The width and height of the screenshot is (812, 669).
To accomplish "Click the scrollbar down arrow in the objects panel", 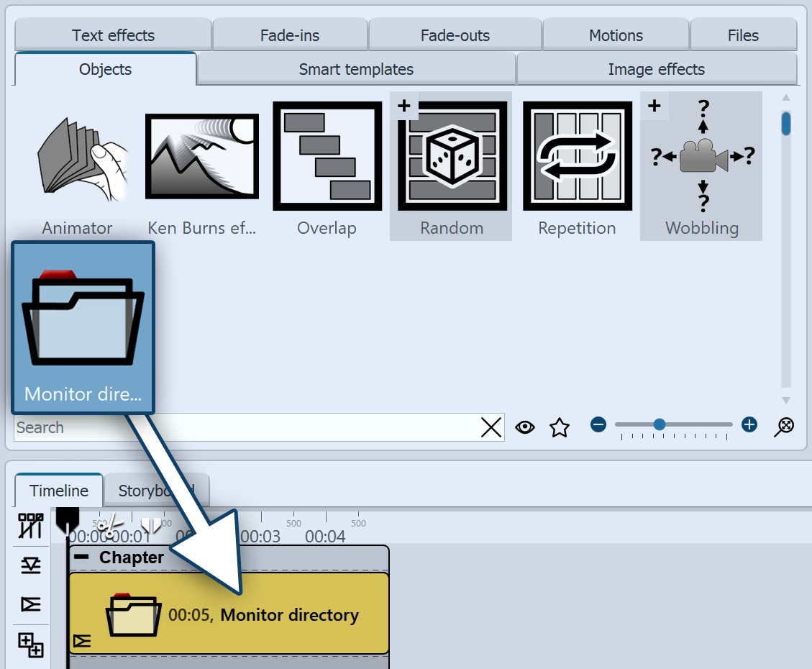I will (x=786, y=401).
